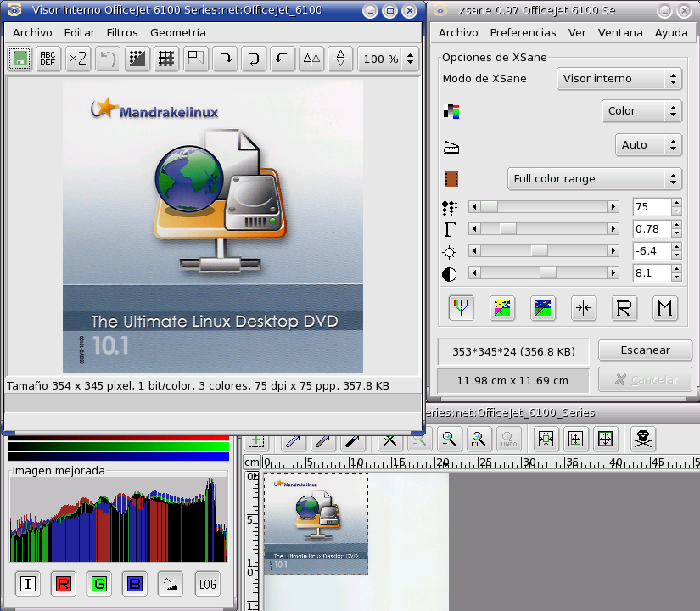The width and height of the screenshot is (700, 611).
Task: Toggle intensity histogram with I button
Action: point(28,583)
